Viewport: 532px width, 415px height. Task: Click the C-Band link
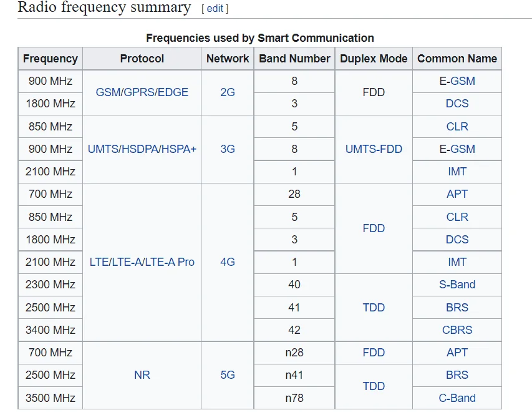[x=457, y=398]
